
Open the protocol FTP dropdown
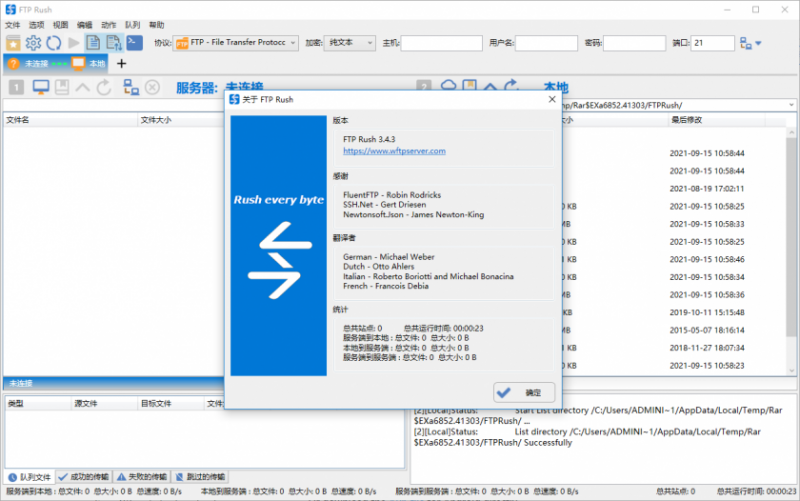coord(236,43)
